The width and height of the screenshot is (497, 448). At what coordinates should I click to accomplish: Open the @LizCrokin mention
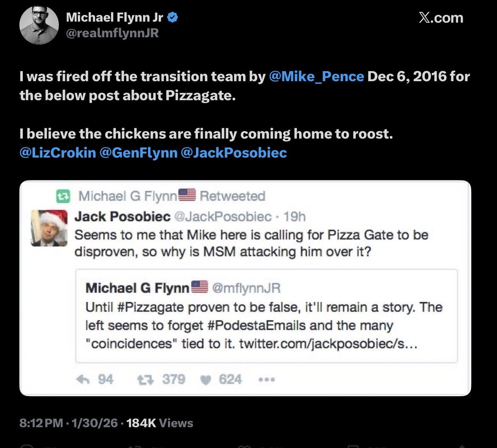[x=58, y=153]
